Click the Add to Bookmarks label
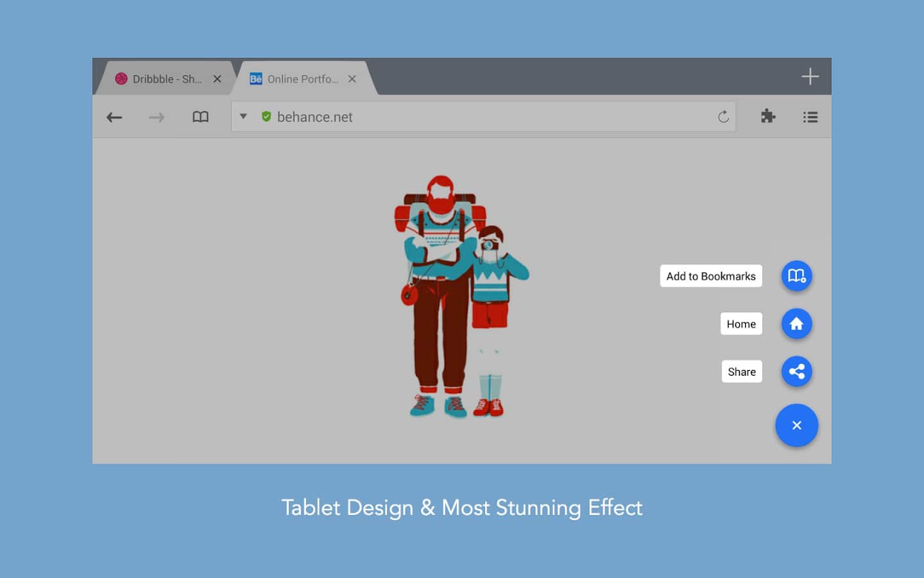The height and width of the screenshot is (578, 924). click(710, 276)
